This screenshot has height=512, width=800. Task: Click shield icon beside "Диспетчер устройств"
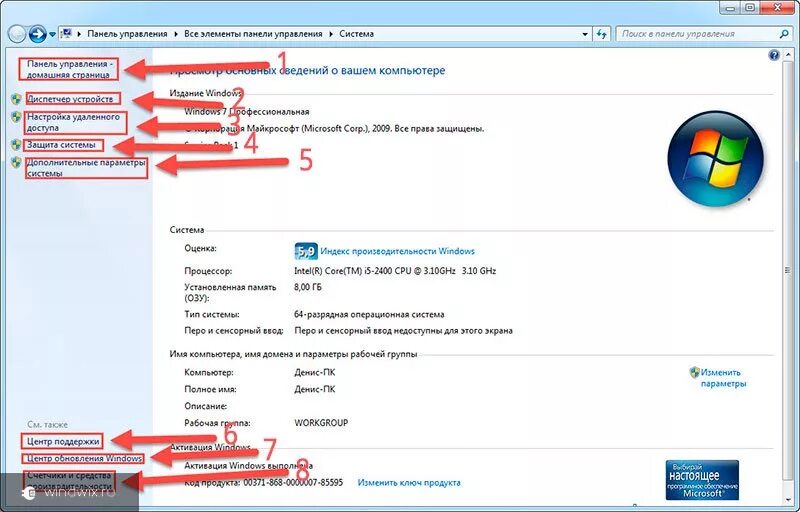tap(16, 98)
